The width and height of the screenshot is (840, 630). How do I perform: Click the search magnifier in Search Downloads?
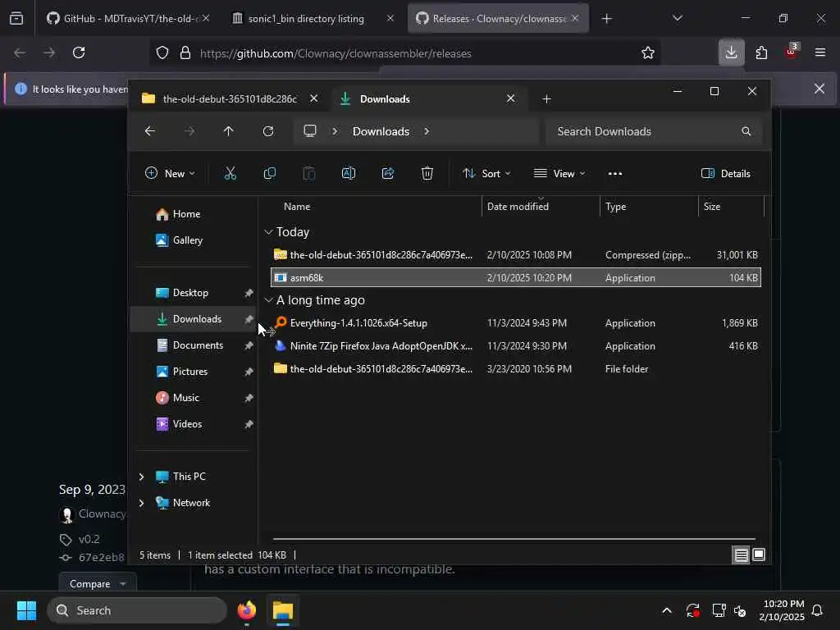tap(746, 131)
